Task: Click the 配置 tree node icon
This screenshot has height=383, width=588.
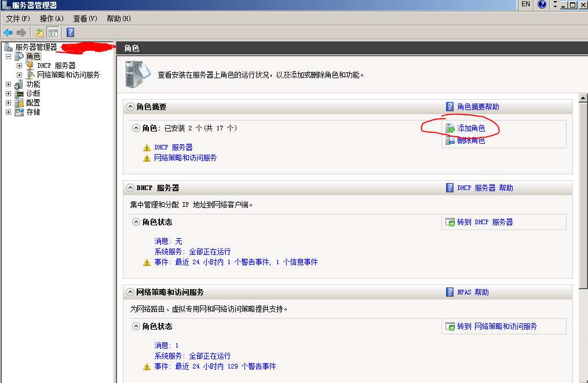Action: [x=19, y=103]
